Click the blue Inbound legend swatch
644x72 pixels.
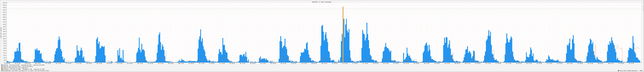[x=2, y=65]
